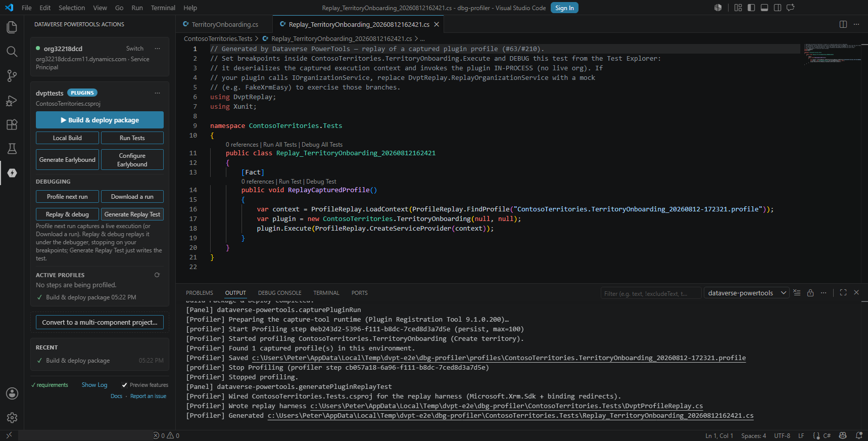Switch to TerritoryOnboarding.cs tab
Viewport: 868px width, 441px height.
224,24
